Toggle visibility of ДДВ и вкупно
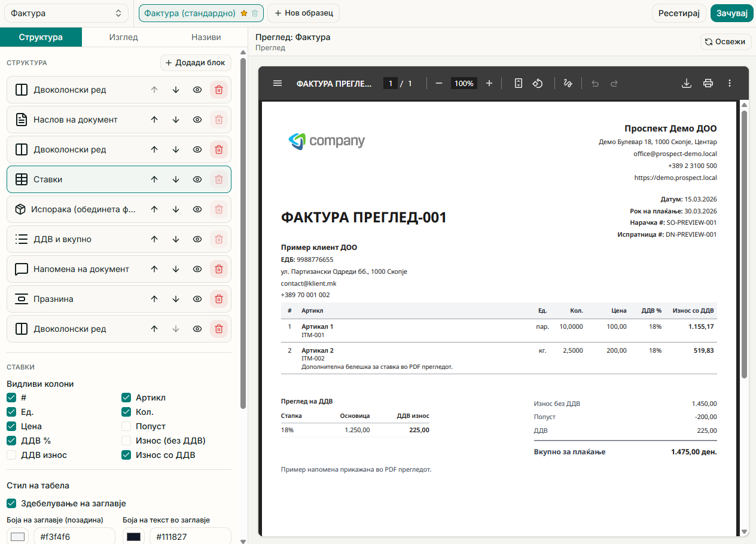Image resolution: width=756 pixels, height=544 pixels. point(197,239)
